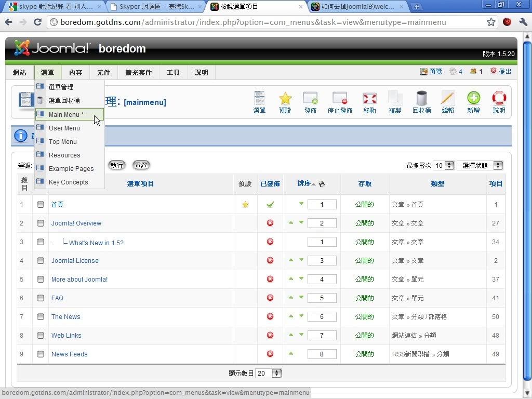532x399 pixels.
Task: Check the Joomla! Overview row checkbox
Action: tap(41, 223)
